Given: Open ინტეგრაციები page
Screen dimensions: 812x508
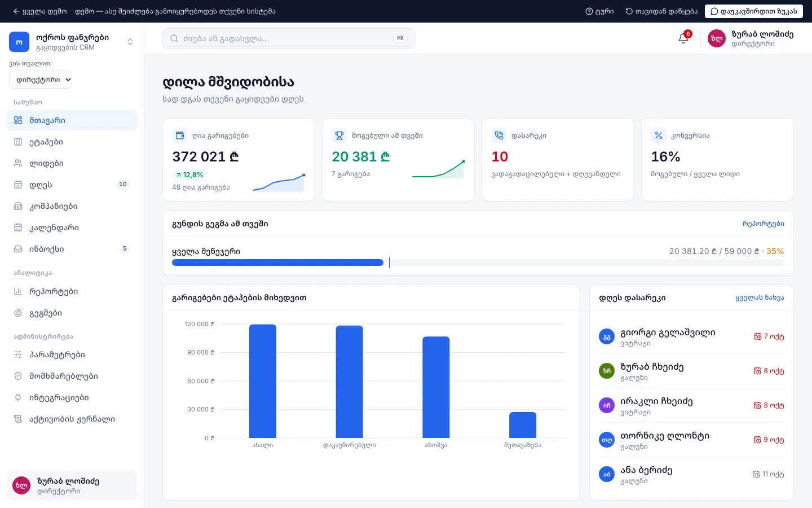Looking at the screenshot, I should [72, 397].
